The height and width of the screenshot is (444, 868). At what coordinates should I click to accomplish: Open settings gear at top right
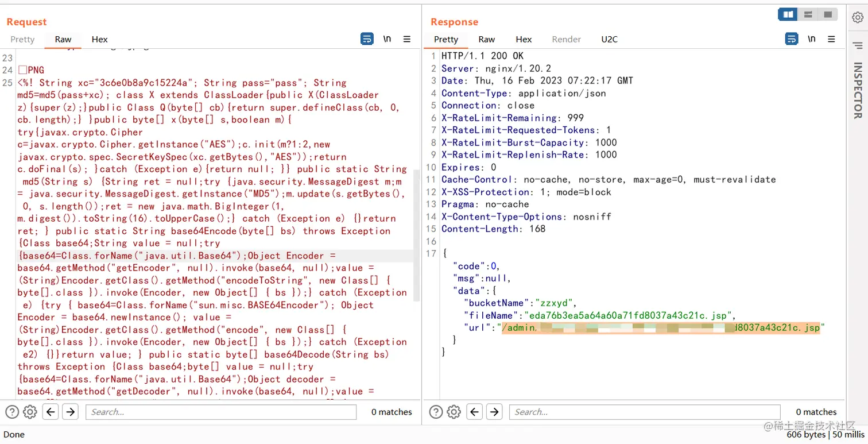[858, 17]
